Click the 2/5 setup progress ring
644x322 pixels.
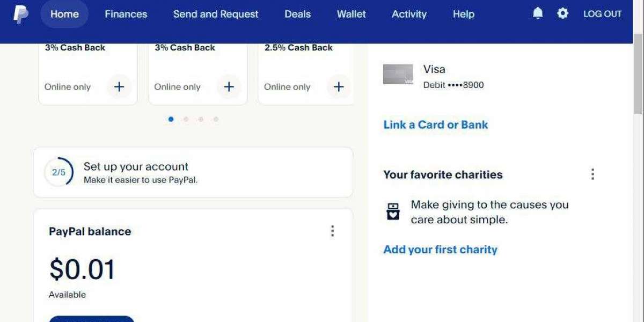58,172
